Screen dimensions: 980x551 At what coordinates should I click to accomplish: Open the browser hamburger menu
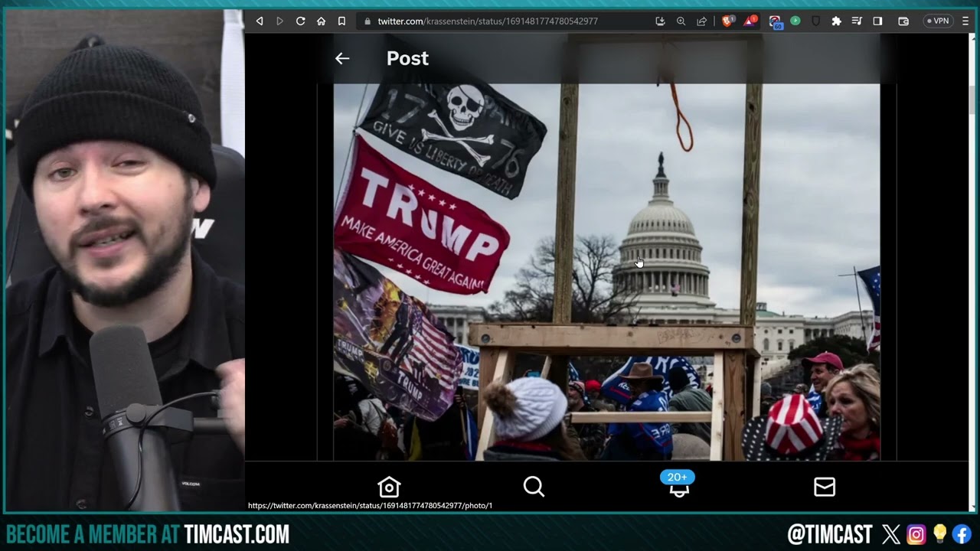(965, 21)
